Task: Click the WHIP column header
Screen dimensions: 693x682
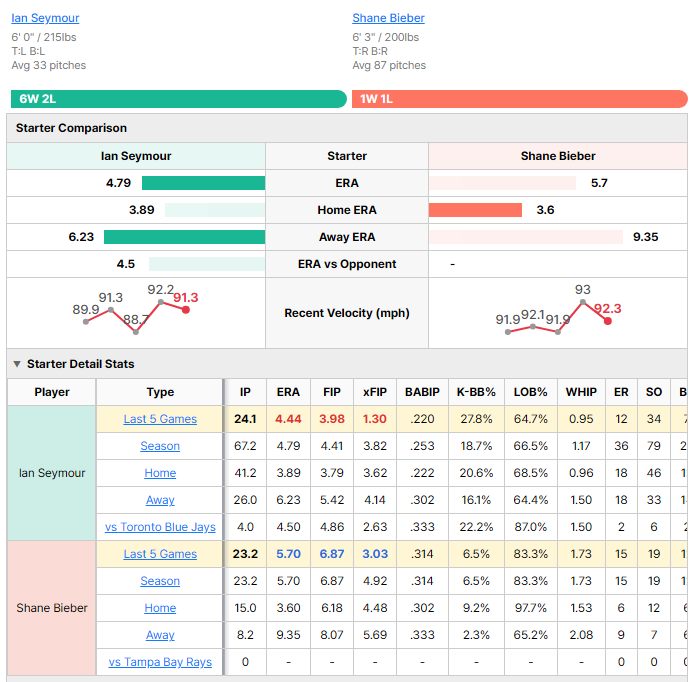Action: pos(581,392)
